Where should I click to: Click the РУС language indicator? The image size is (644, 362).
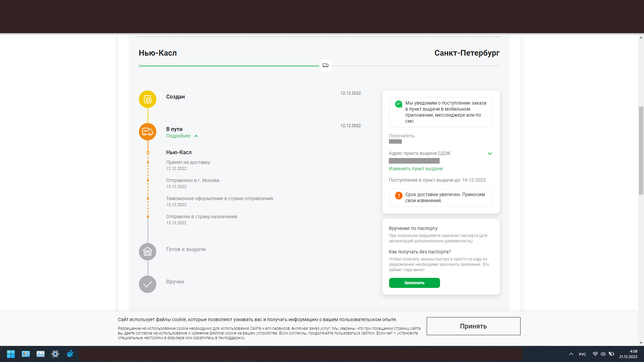[583, 354]
